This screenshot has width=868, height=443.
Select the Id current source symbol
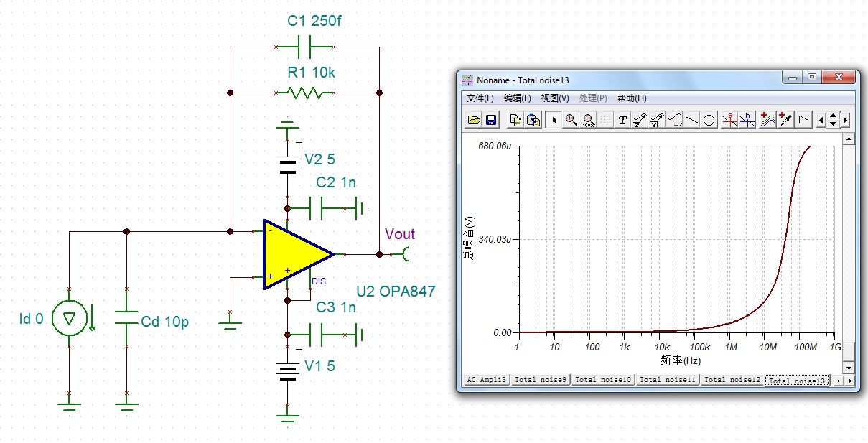point(70,318)
